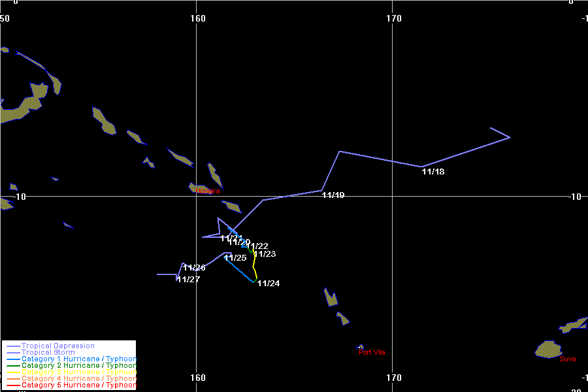Click the 11/23 date label

[x=265, y=254]
